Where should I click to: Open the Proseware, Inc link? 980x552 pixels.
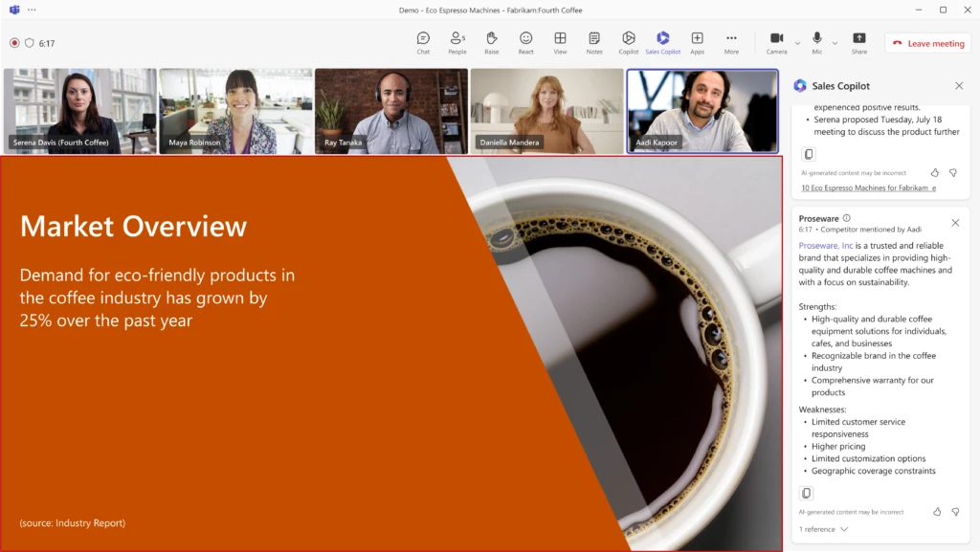tap(825, 245)
